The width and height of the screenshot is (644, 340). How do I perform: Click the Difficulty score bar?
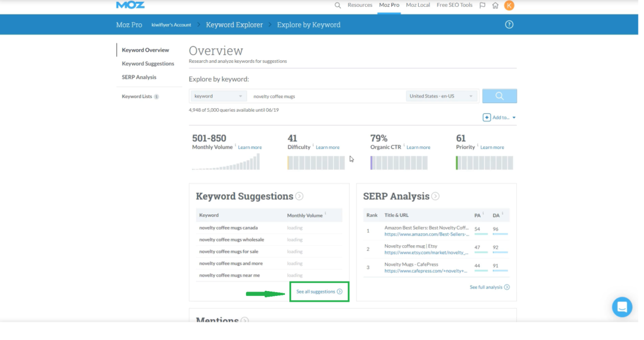(316, 163)
